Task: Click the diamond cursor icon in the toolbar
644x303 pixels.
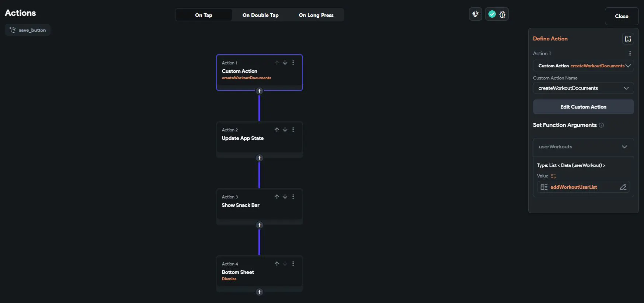Action: point(476,14)
